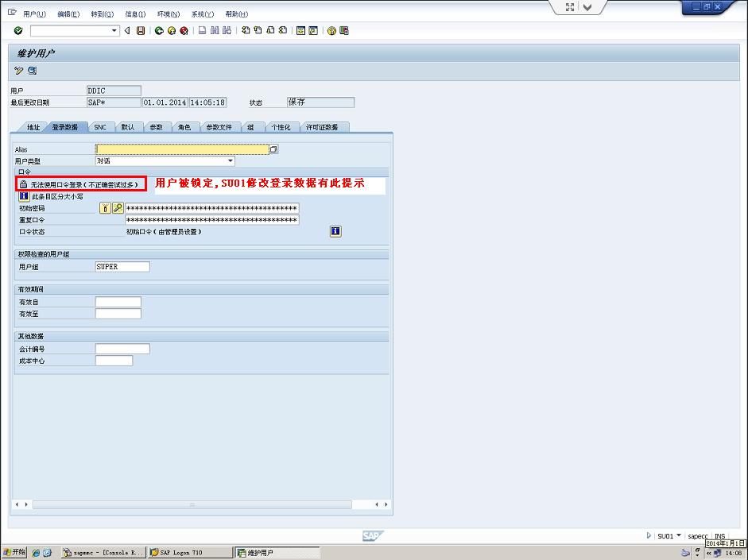Click the 有效至 date input field
Screen dimensions: 748x560
coord(118,314)
